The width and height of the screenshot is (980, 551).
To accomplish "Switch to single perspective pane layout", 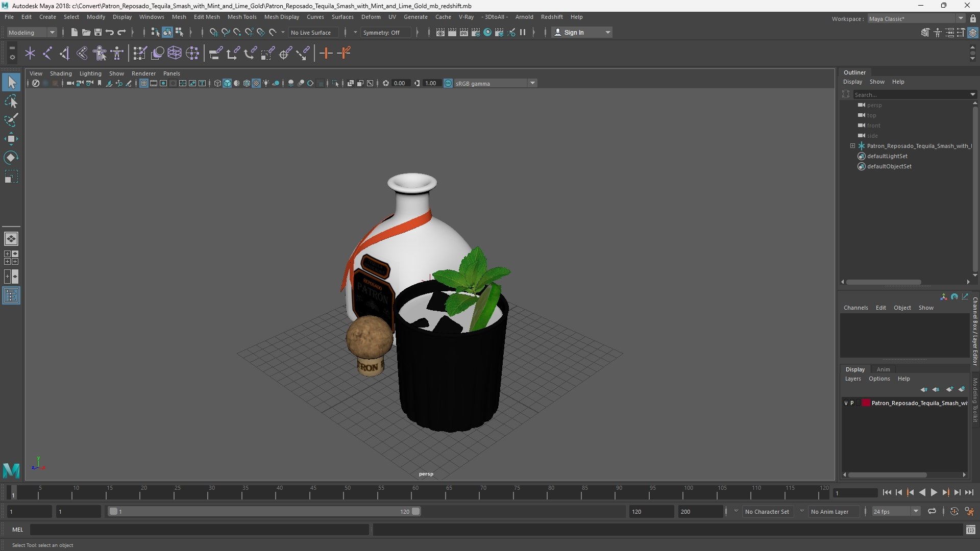I will coord(11,238).
